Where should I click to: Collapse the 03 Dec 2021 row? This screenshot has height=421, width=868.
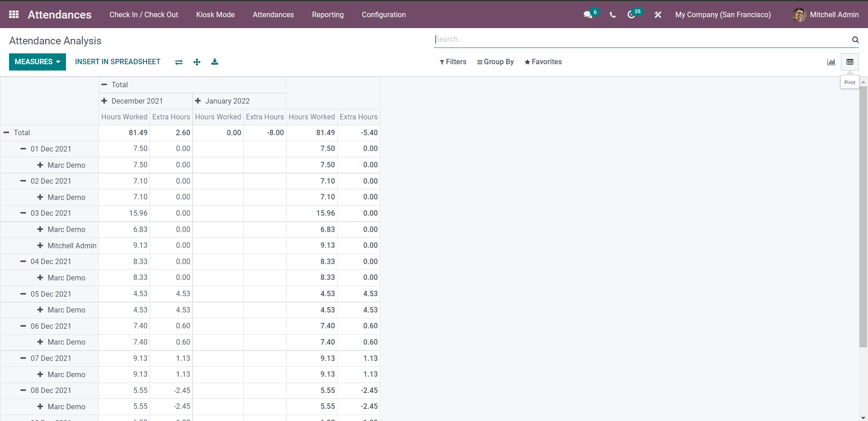49,213
